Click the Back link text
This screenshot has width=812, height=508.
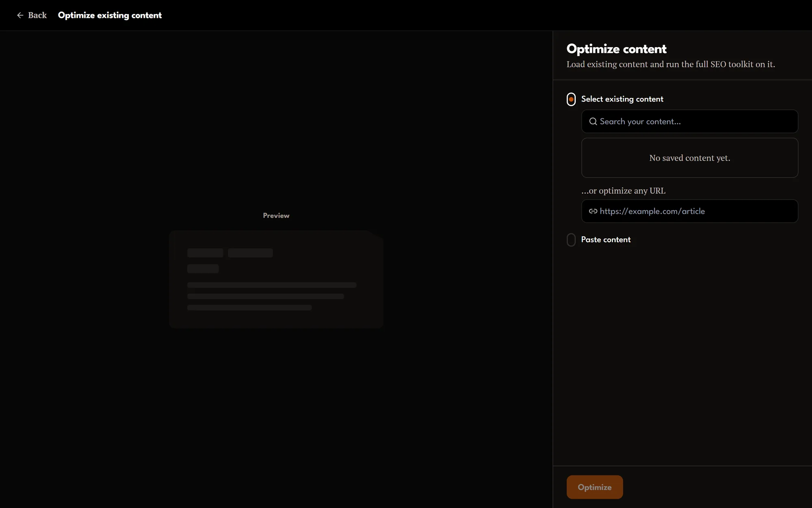pyautogui.click(x=37, y=15)
